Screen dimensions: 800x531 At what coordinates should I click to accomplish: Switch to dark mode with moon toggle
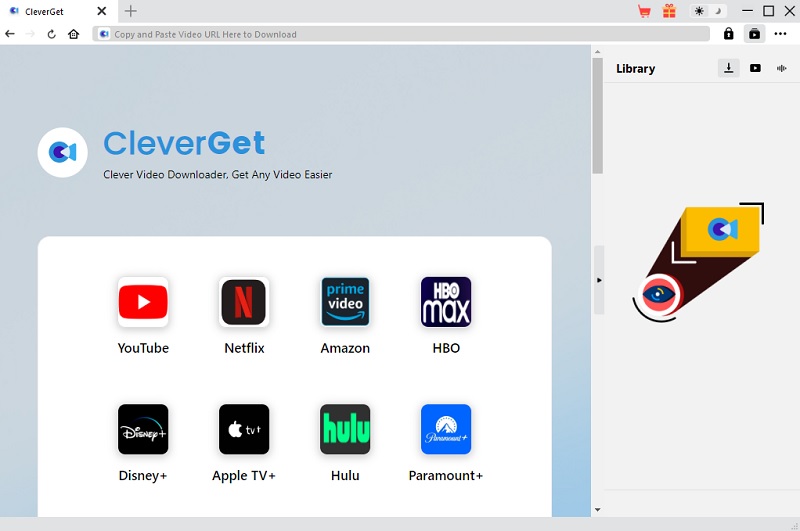click(x=717, y=11)
